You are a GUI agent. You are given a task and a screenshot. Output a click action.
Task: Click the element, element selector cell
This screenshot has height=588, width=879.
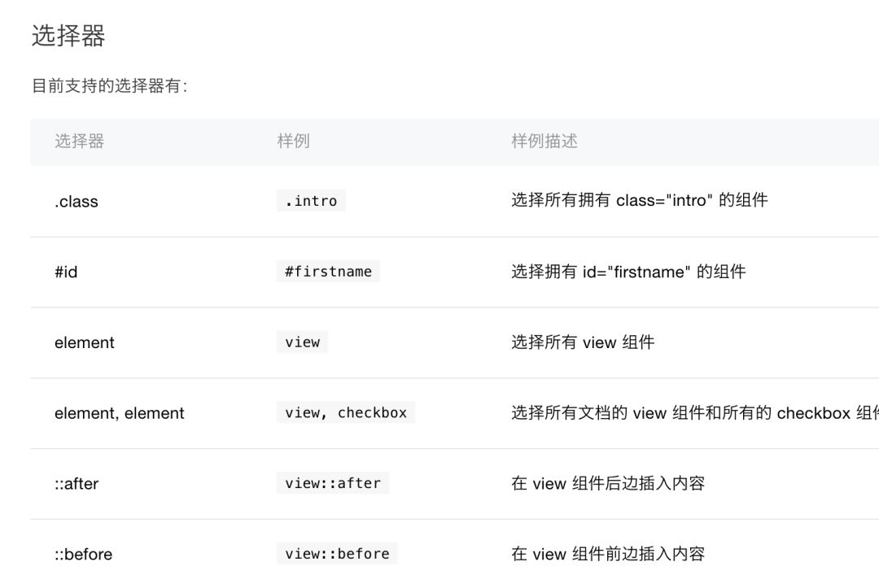(x=119, y=413)
